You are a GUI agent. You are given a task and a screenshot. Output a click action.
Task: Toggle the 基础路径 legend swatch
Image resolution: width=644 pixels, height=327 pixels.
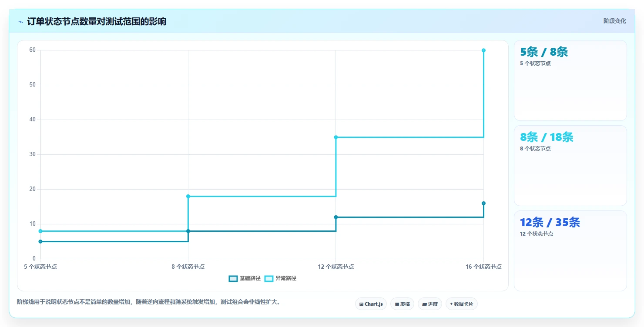click(233, 278)
